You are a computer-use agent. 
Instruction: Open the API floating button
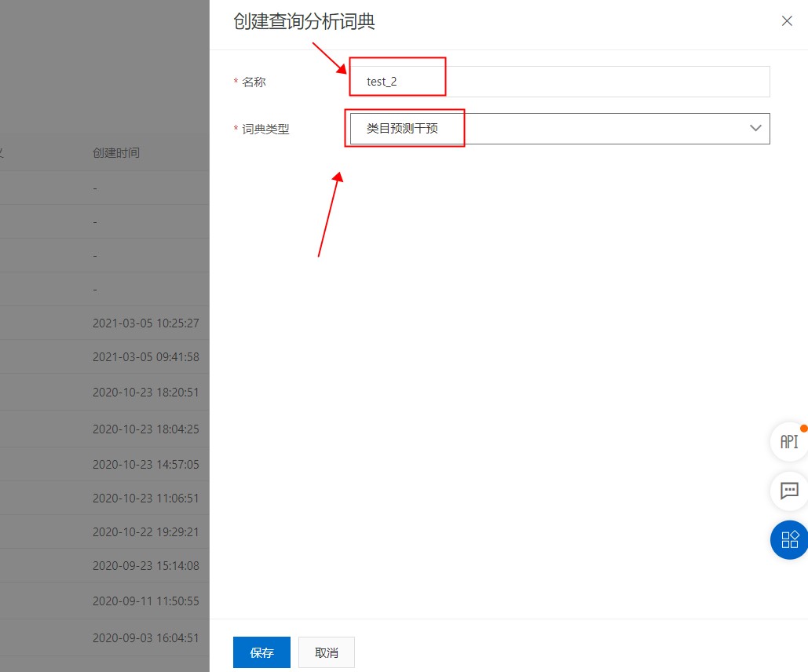pos(789,442)
